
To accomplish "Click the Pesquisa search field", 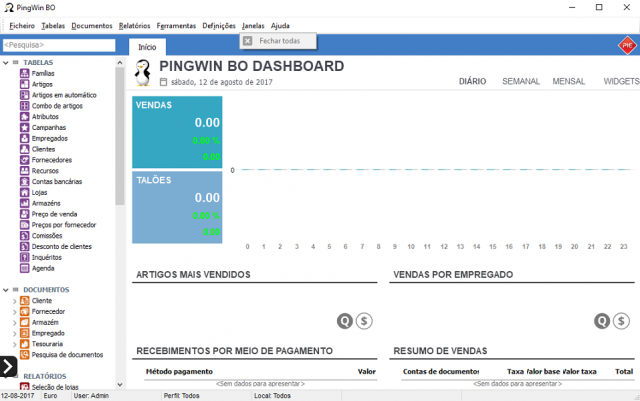I will coord(59,45).
